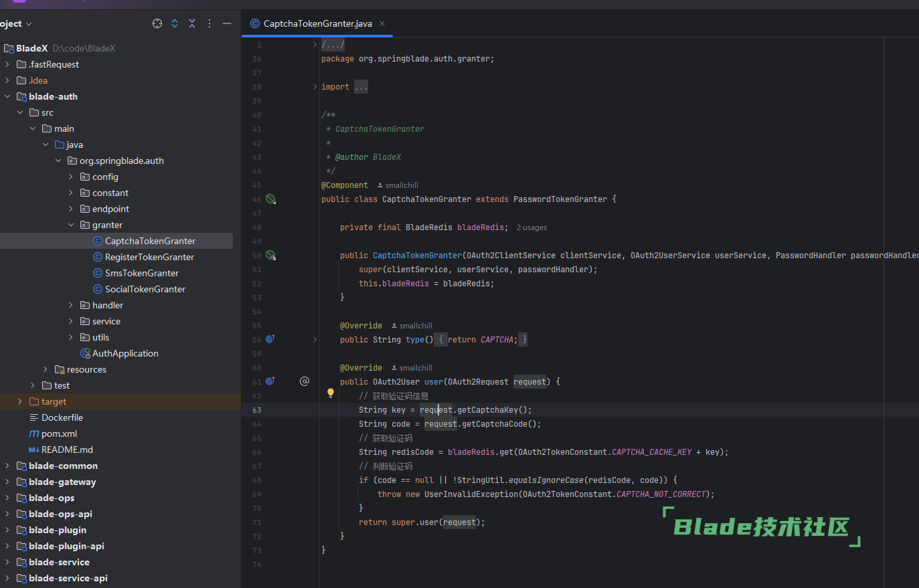Expand the test folder
The image size is (919, 588).
click(x=33, y=385)
